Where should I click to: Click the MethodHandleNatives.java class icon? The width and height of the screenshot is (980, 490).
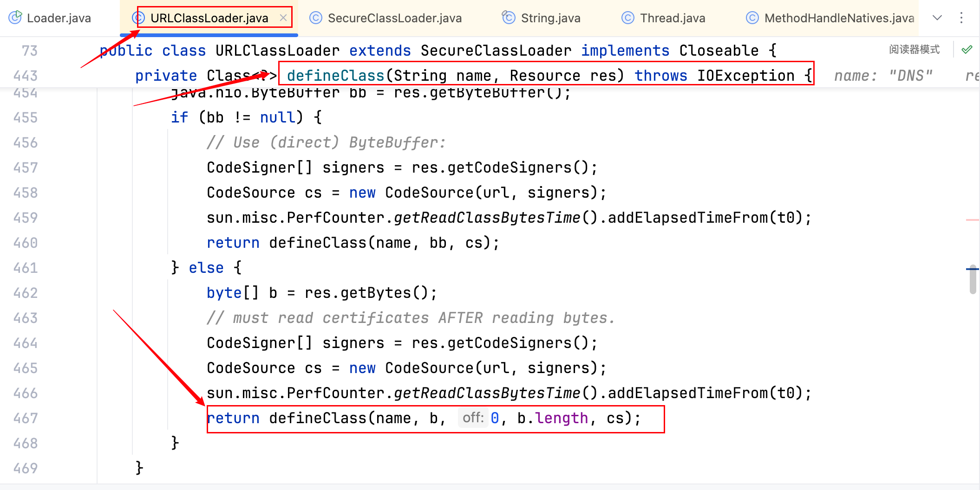pyautogui.click(x=752, y=18)
